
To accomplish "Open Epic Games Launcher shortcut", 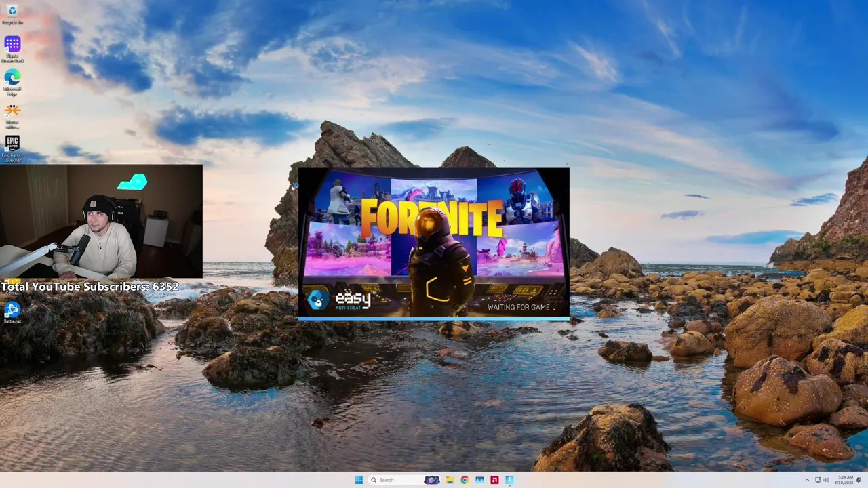I will (12, 148).
